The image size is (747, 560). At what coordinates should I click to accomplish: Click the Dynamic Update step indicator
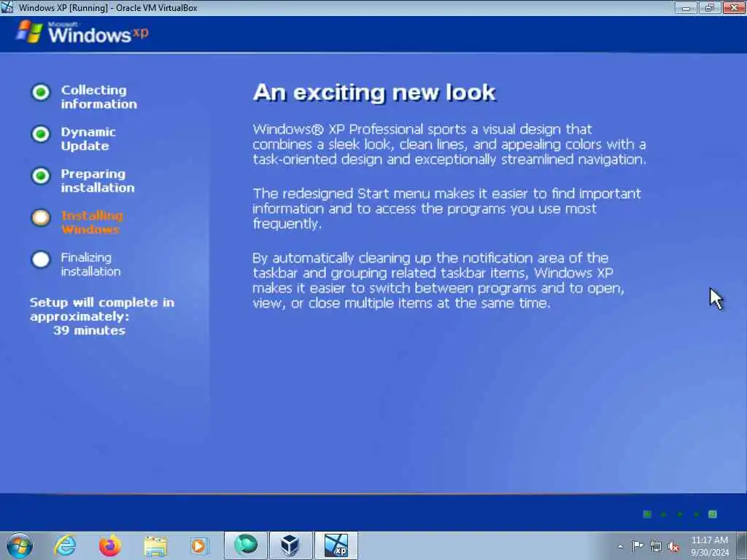[x=41, y=134]
